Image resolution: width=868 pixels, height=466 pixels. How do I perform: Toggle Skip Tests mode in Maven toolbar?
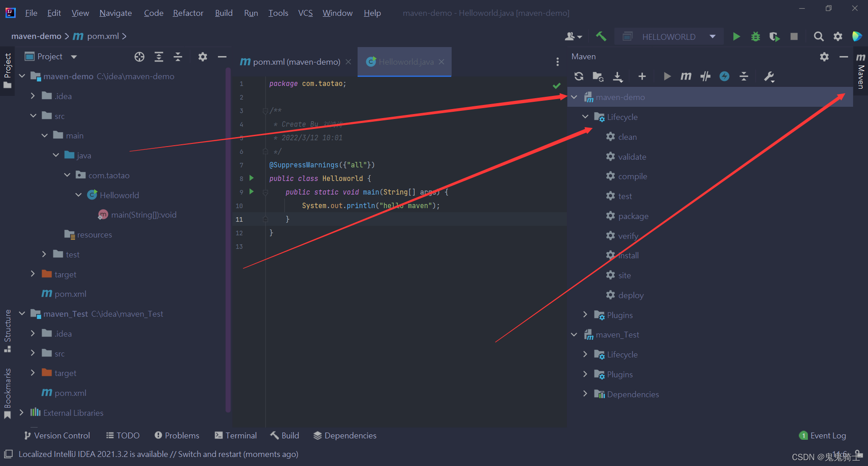coord(705,76)
